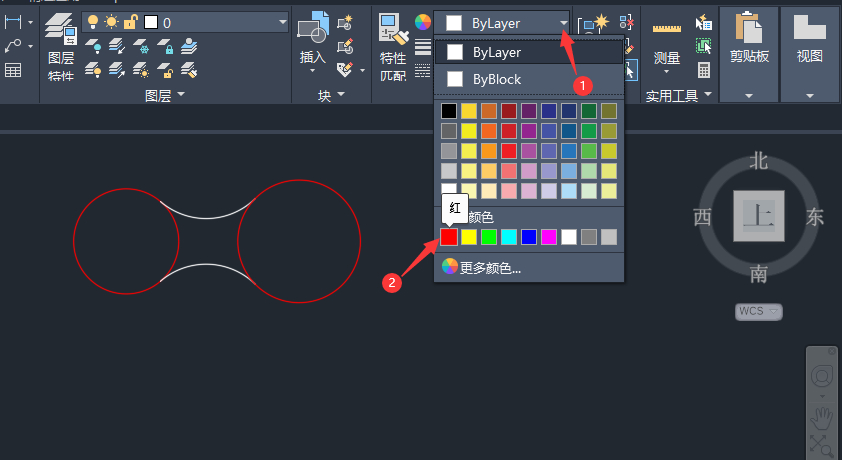Select the blue index color swatch

[x=529, y=237]
